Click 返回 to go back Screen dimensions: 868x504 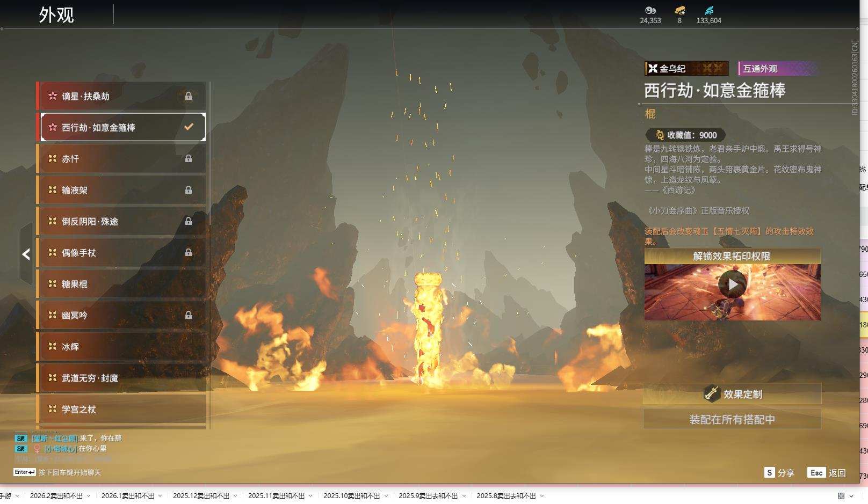pos(837,473)
